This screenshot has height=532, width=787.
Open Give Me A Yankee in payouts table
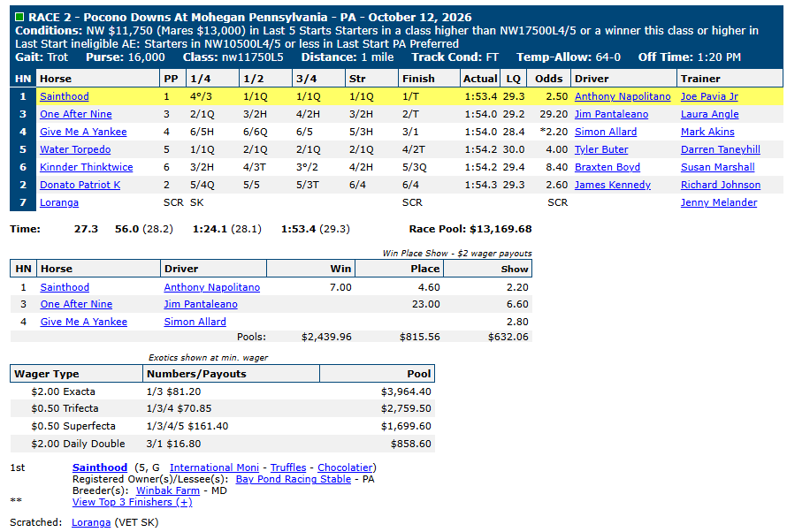(84, 322)
